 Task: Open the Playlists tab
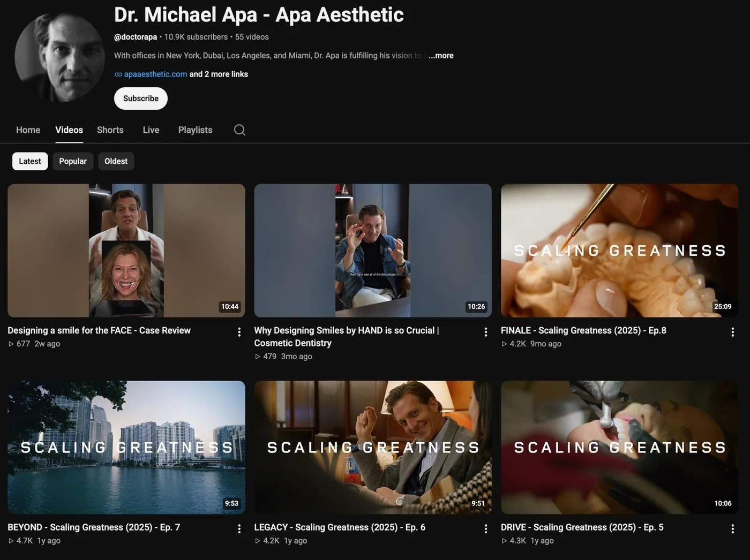(195, 130)
